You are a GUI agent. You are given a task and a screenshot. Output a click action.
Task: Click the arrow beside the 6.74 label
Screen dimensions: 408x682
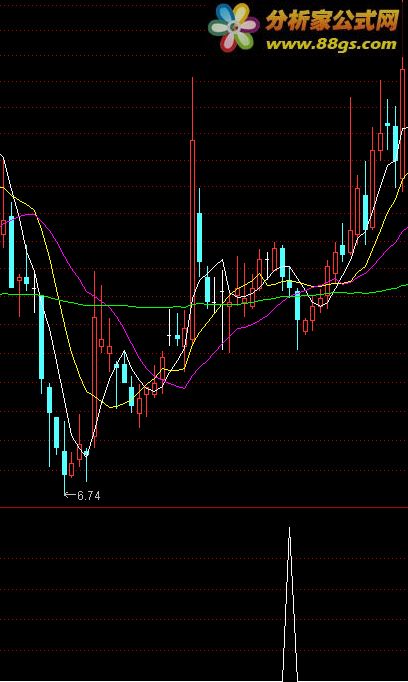tap(70, 495)
